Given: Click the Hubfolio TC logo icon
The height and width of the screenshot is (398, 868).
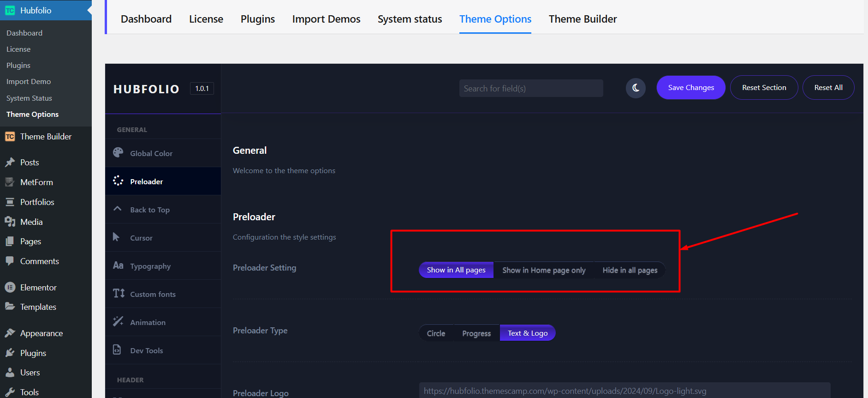Looking at the screenshot, I should pyautogui.click(x=10, y=10).
